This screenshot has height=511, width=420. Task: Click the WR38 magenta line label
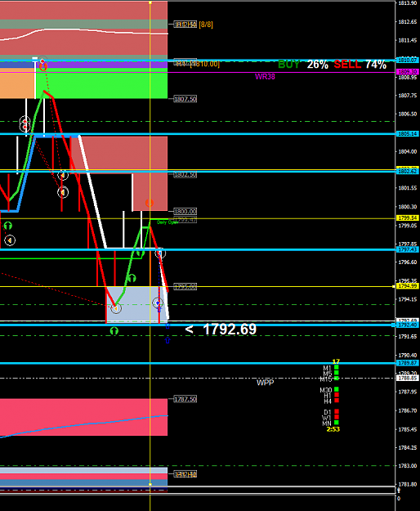click(x=265, y=77)
